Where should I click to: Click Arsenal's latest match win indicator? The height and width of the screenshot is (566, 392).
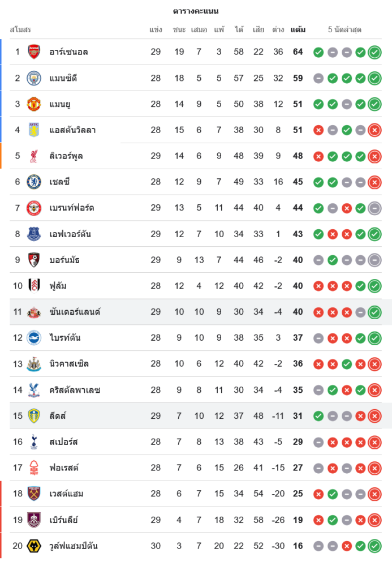tap(374, 53)
